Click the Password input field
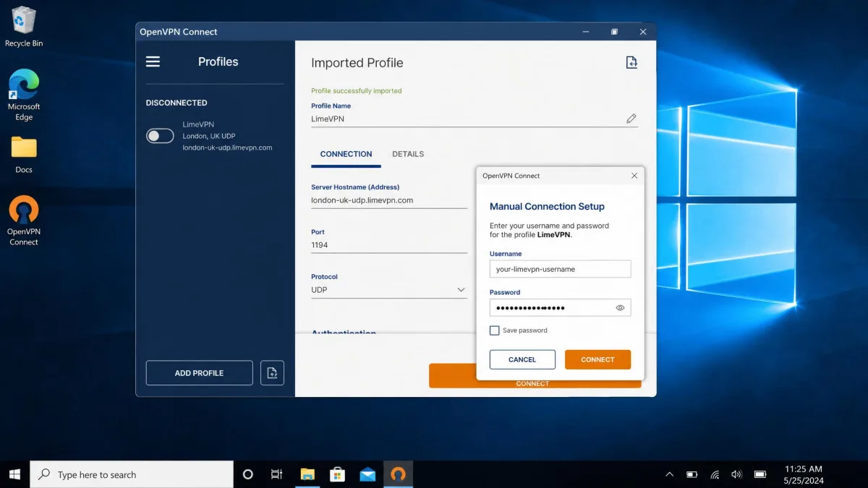The image size is (868, 488). [561, 308]
